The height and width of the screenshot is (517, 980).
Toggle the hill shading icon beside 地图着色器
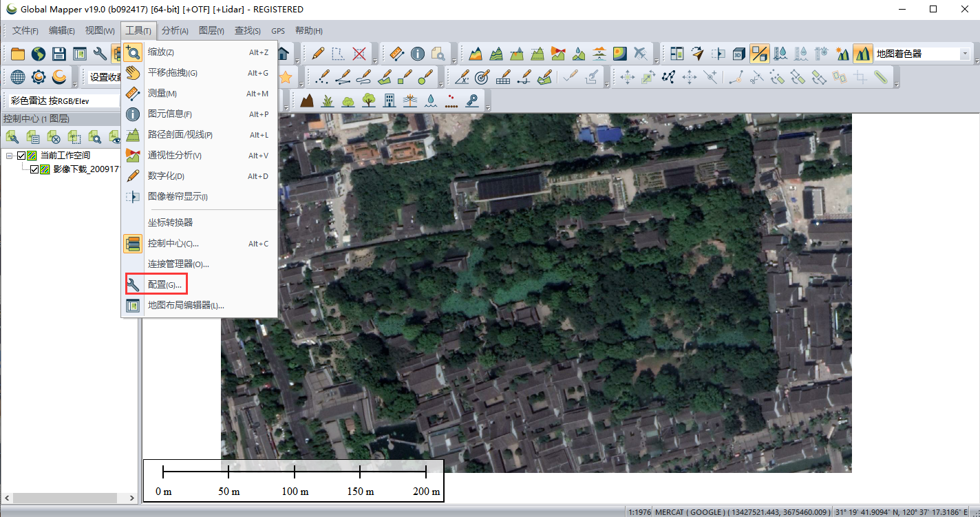862,54
